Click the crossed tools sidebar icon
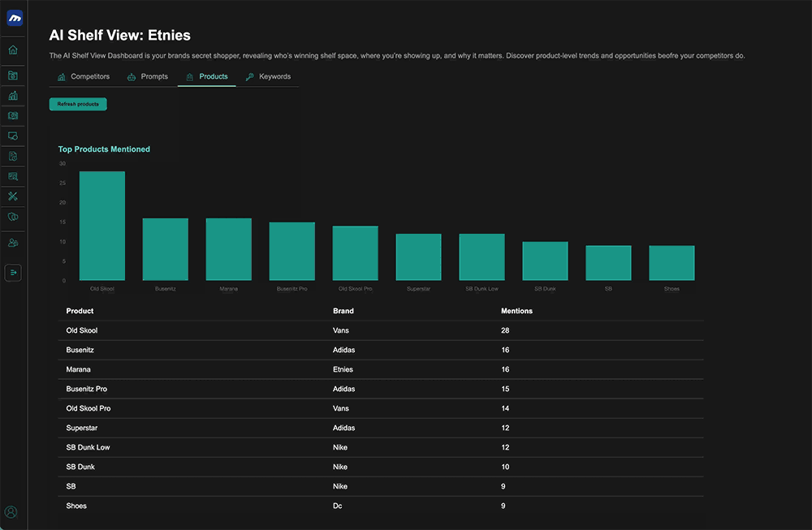 click(x=13, y=196)
